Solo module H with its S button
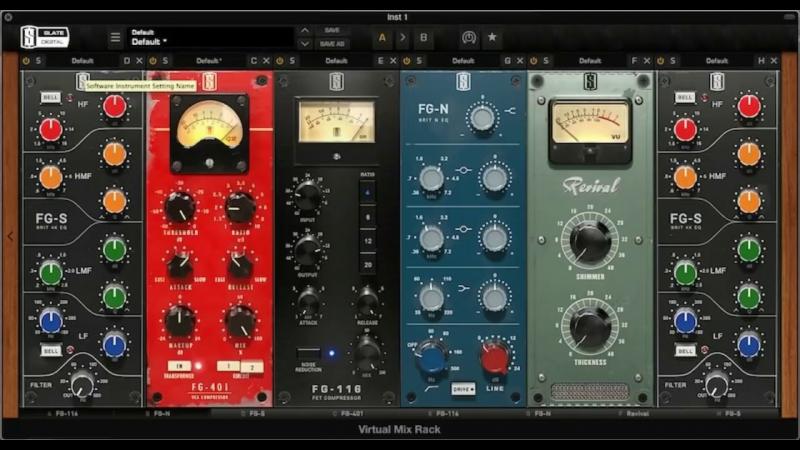Screen dimensions: 800x450 673,61
